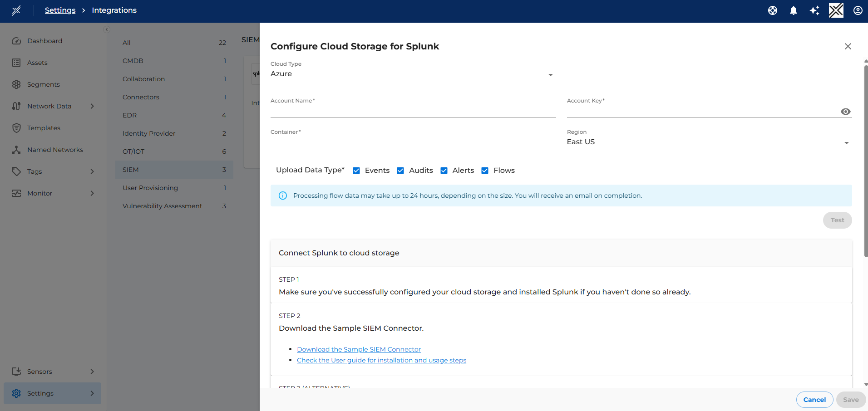
Task: Select the EDR integration category
Action: pyautogui.click(x=129, y=115)
